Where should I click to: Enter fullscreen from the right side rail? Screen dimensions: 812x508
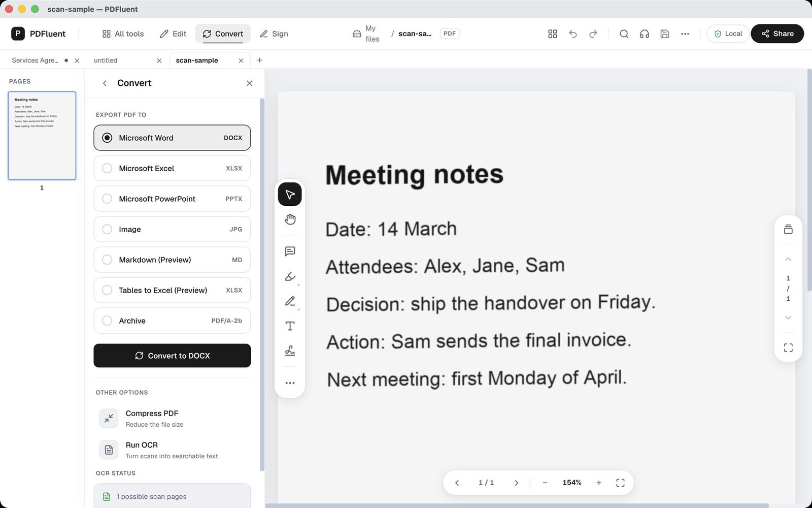point(788,347)
